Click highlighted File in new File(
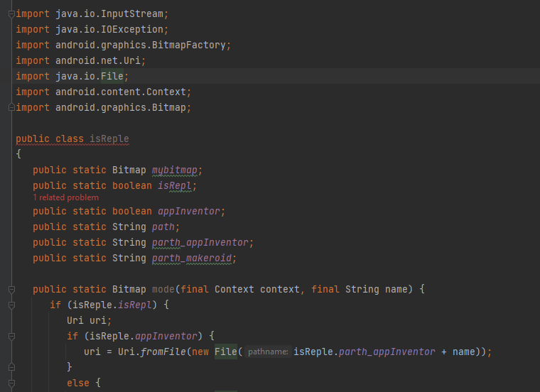The height and width of the screenshot is (392, 540). (x=225, y=352)
